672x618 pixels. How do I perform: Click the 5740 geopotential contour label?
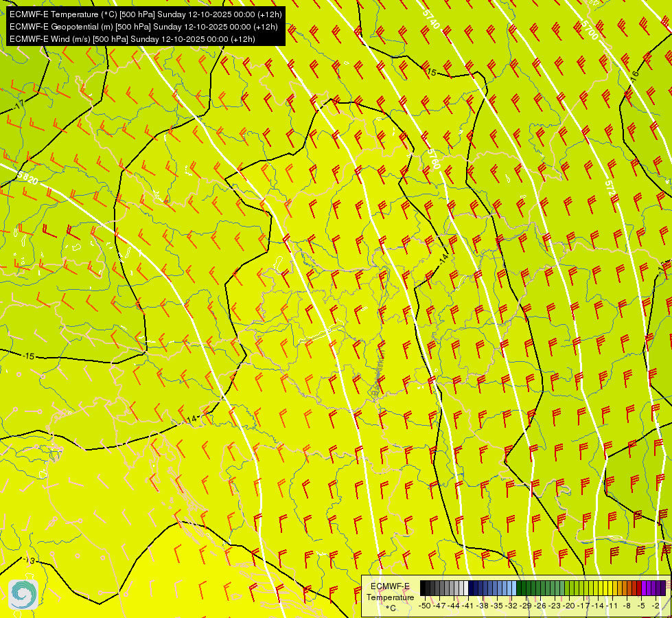[430, 19]
